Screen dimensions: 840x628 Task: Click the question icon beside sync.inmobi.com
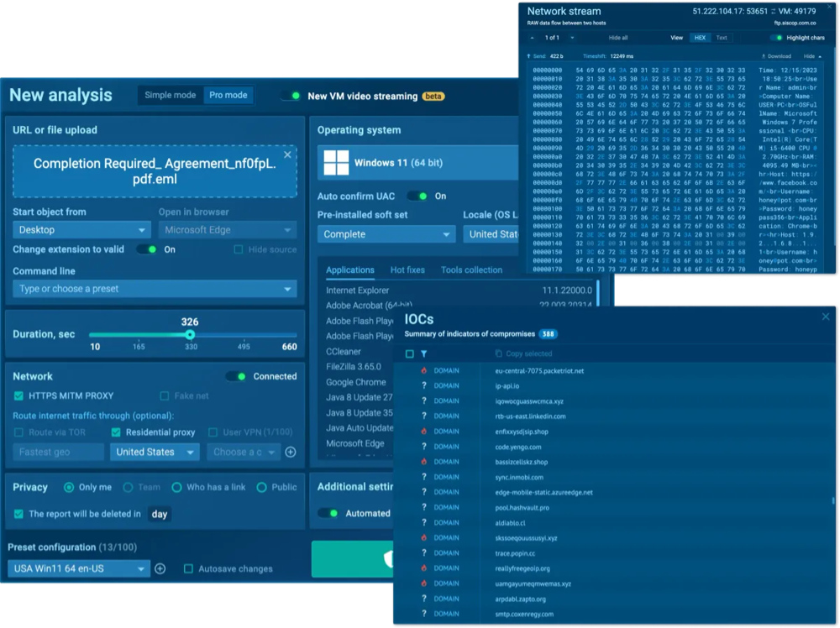coord(423,477)
